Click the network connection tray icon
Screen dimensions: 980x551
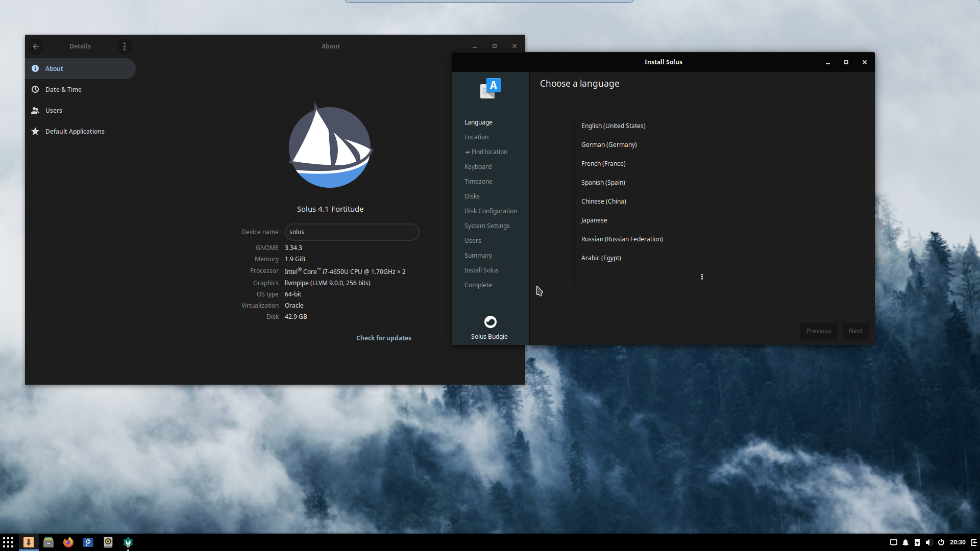coord(893,542)
